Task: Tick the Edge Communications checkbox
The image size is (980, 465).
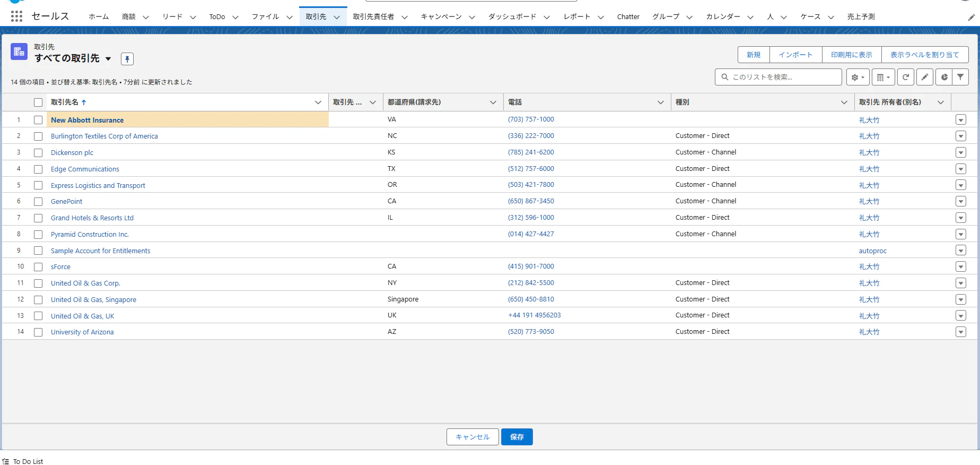Action: click(38, 169)
